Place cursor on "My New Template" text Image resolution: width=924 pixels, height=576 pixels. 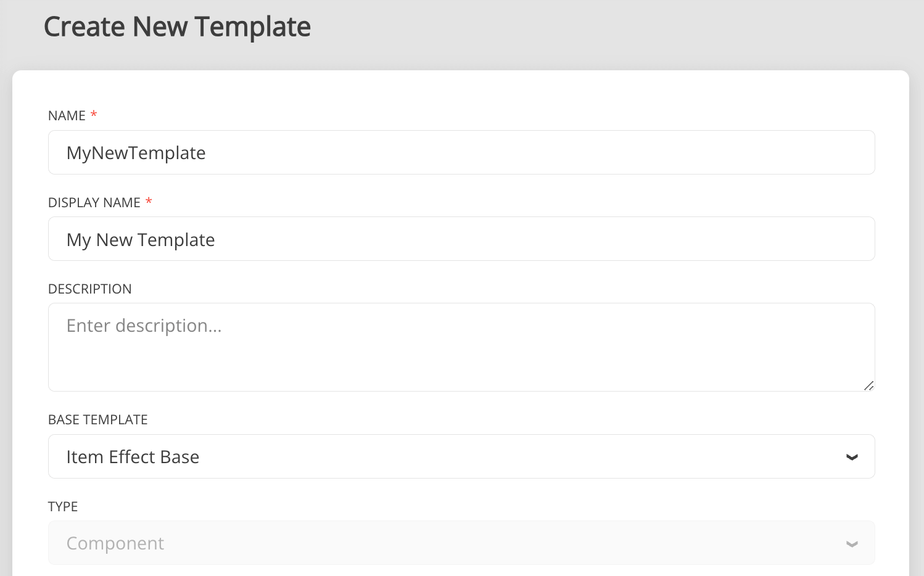141,240
